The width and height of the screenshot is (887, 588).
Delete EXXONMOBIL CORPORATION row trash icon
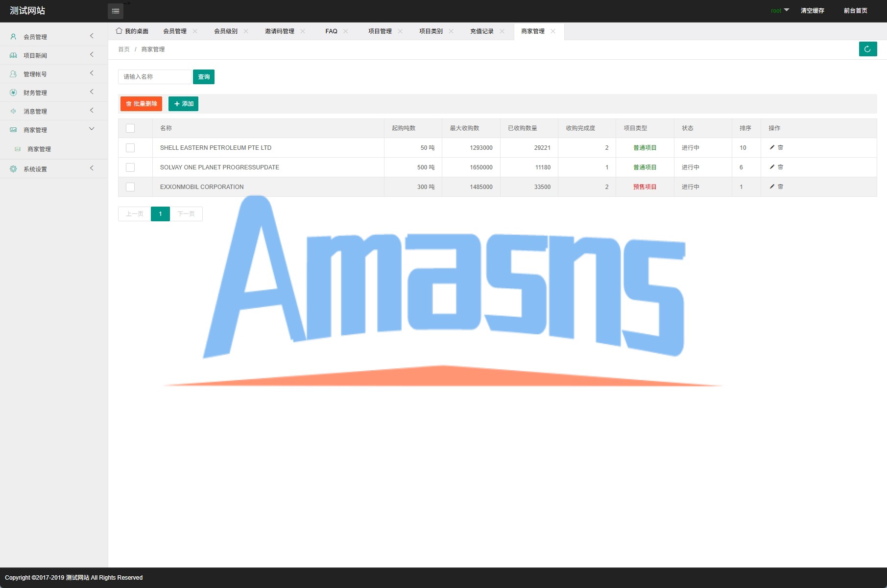coord(781,187)
